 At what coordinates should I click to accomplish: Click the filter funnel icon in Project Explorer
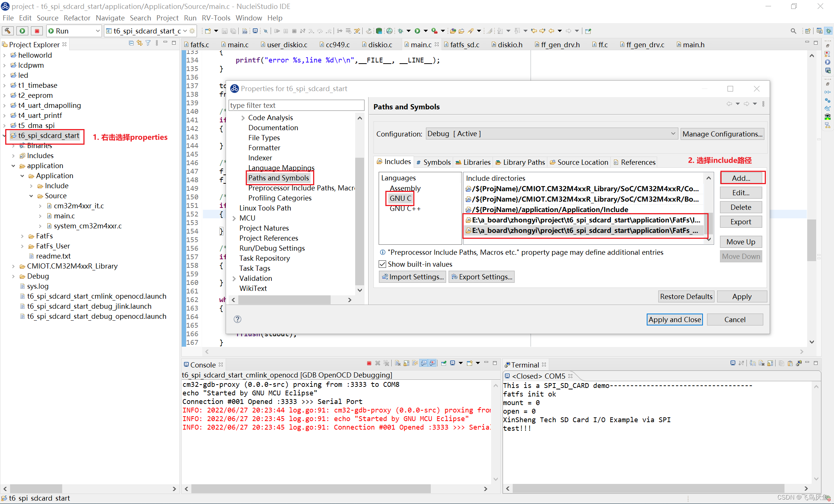(148, 43)
